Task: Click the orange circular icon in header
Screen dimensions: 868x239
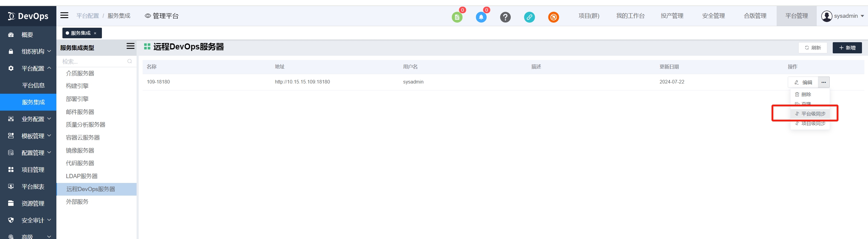Action: point(554,17)
